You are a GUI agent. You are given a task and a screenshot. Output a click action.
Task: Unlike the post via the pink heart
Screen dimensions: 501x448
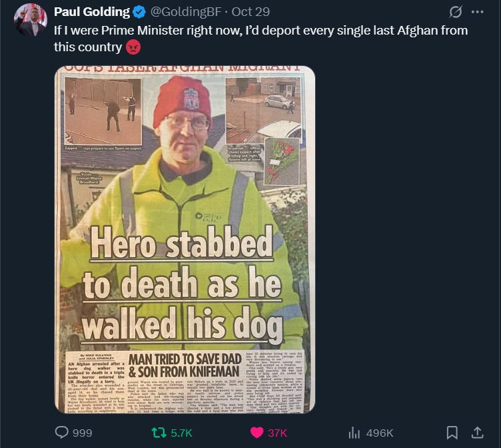(257, 433)
